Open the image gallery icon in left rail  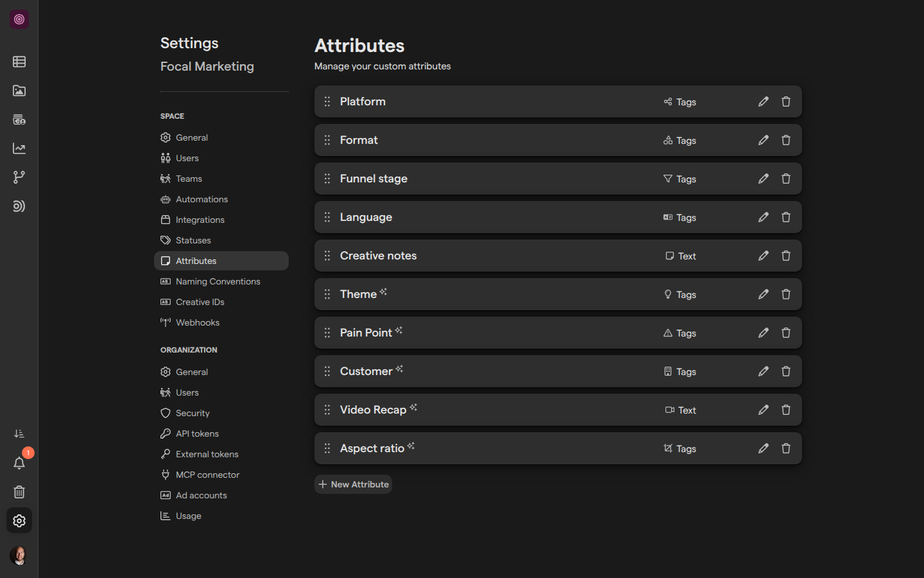pyautogui.click(x=19, y=91)
